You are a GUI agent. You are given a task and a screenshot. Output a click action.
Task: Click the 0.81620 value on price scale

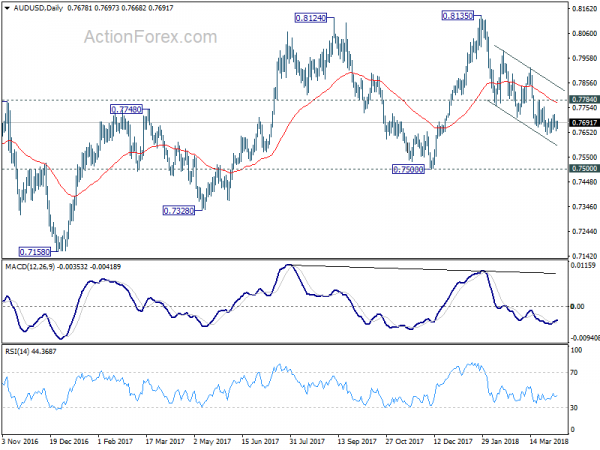(584, 9)
